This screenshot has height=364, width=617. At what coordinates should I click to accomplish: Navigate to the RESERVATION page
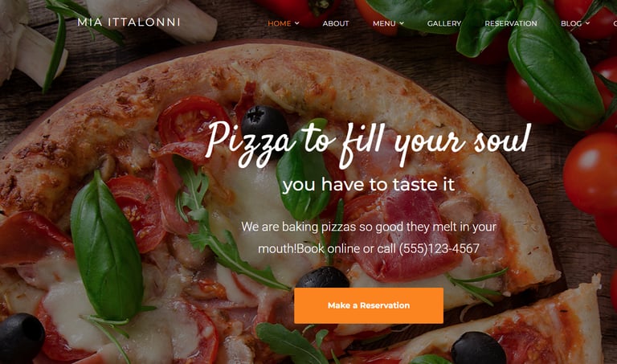[x=511, y=23]
